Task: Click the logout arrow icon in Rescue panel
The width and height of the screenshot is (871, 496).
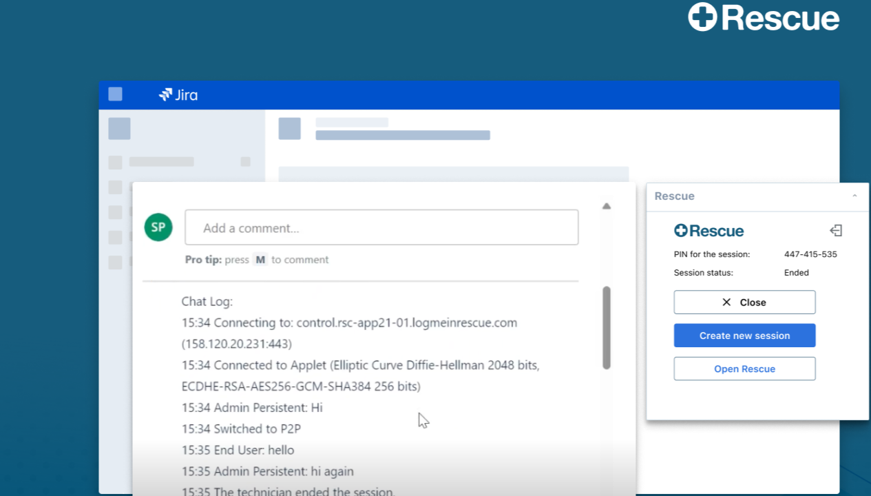Action: (836, 231)
